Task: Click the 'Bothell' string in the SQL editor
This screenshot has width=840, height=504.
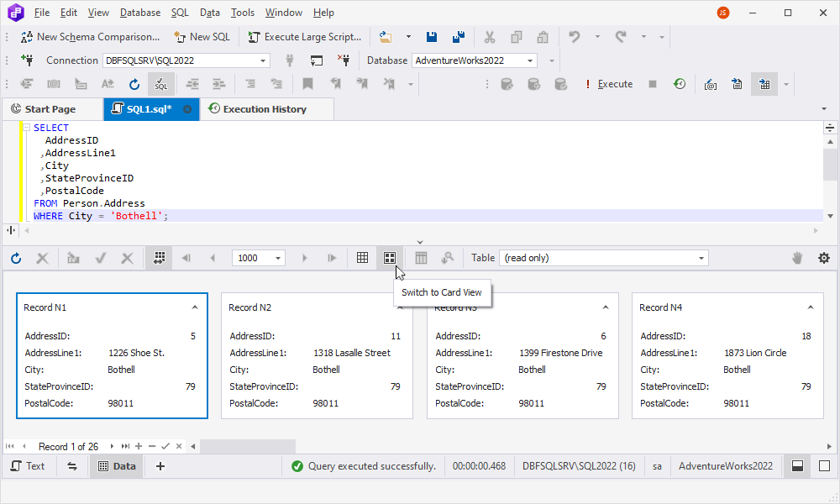Action: [137, 216]
